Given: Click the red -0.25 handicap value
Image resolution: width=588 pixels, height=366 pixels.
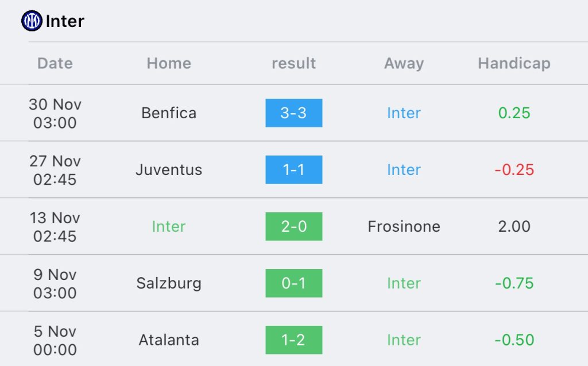Looking at the screenshot, I should [x=514, y=170].
